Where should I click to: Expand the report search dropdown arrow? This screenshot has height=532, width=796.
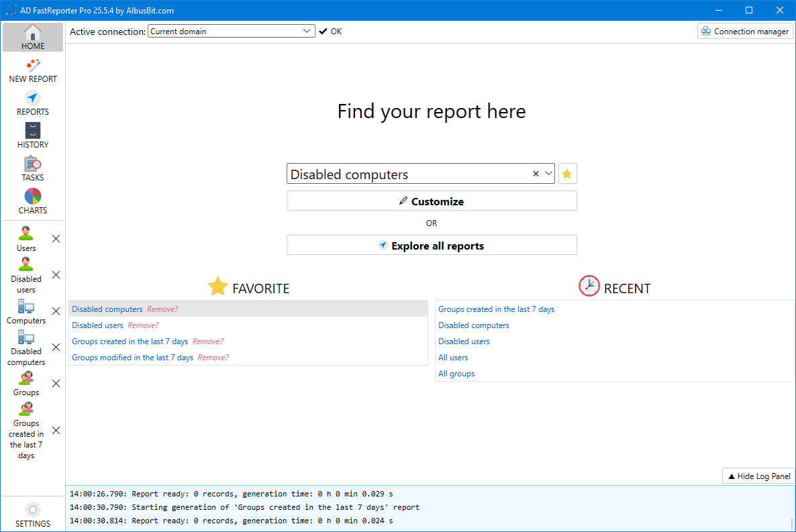(548, 174)
